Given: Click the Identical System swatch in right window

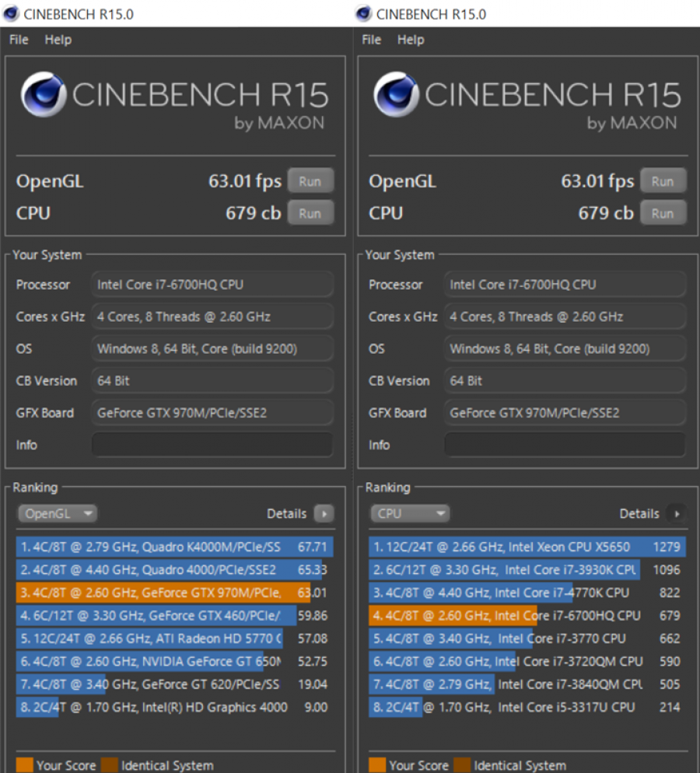Looking at the screenshot, I should pyautogui.click(x=462, y=765).
